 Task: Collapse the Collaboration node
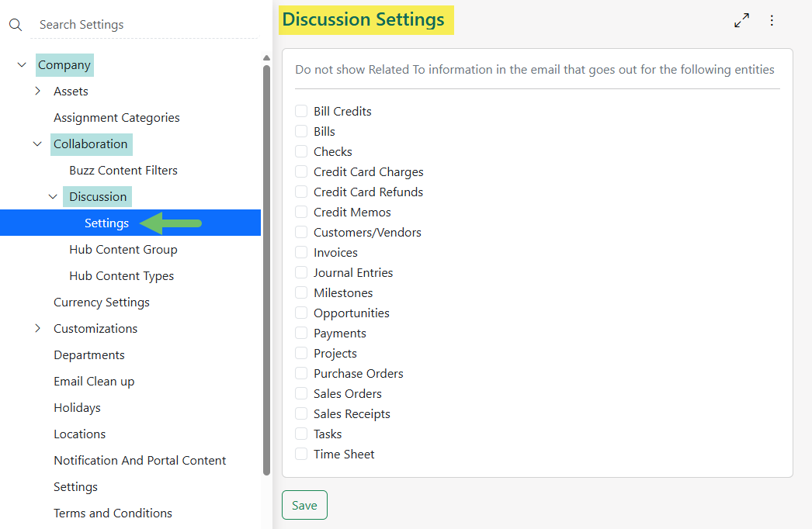point(37,144)
